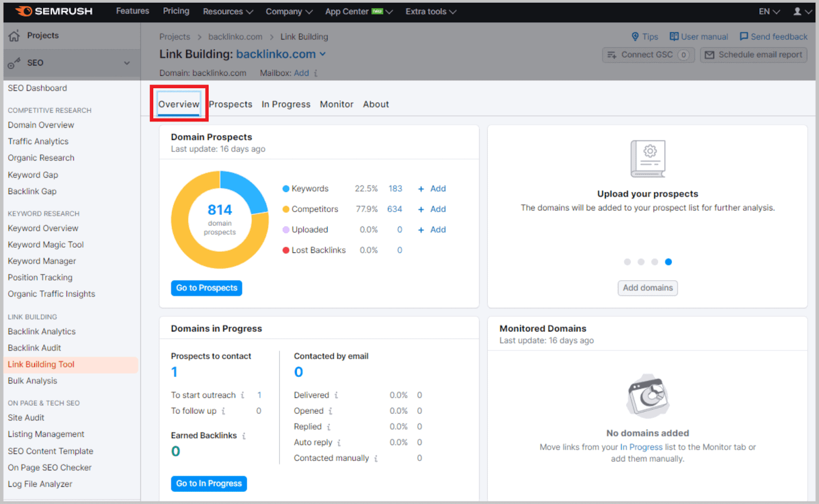Open Backlink Audit in sidebar
This screenshot has height=504, width=819.
pos(34,348)
